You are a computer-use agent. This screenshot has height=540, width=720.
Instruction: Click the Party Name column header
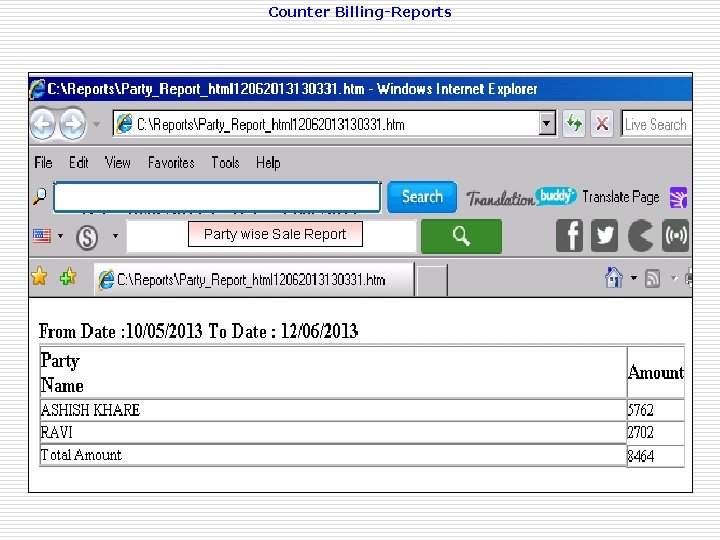pyautogui.click(x=333, y=372)
